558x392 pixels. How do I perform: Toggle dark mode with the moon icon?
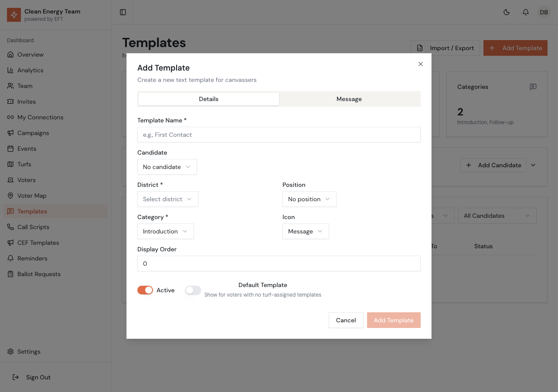click(507, 12)
